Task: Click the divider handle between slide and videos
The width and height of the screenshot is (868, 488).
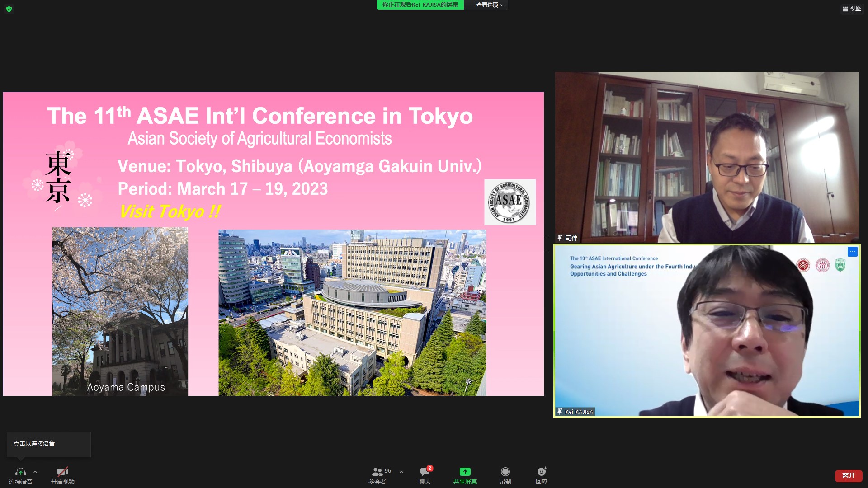Action: (x=547, y=244)
